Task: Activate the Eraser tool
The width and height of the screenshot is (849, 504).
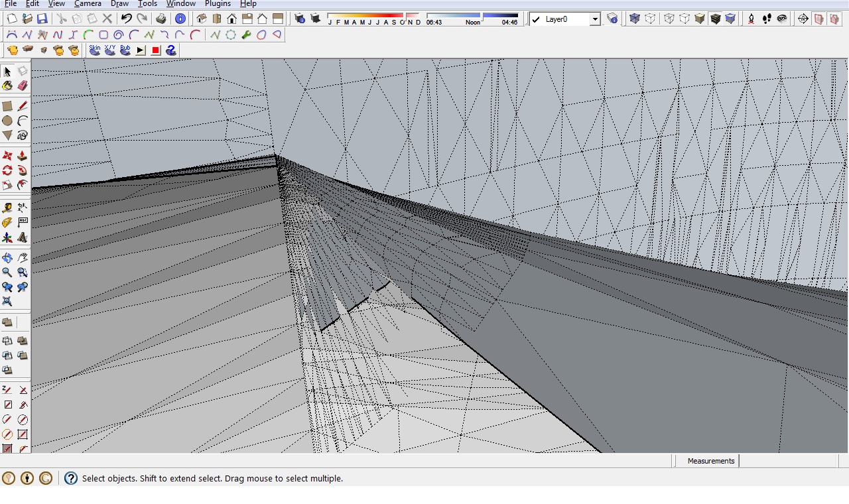Action: tap(23, 86)
